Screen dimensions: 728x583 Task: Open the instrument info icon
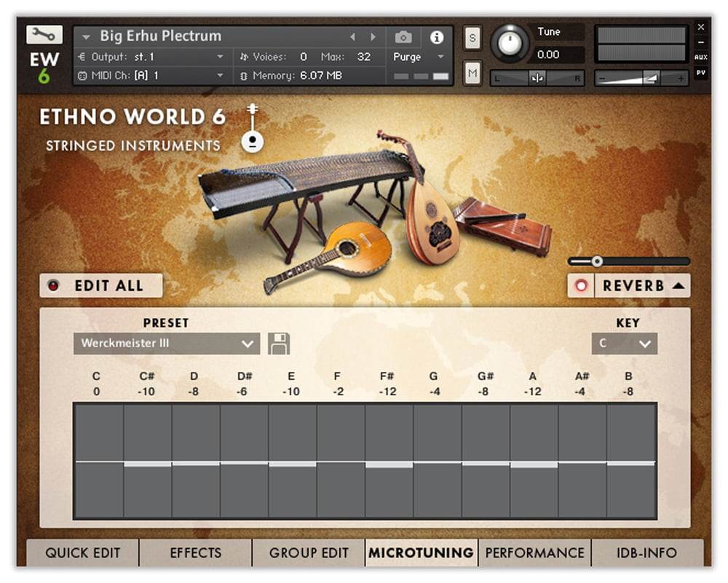coord(436,37)
